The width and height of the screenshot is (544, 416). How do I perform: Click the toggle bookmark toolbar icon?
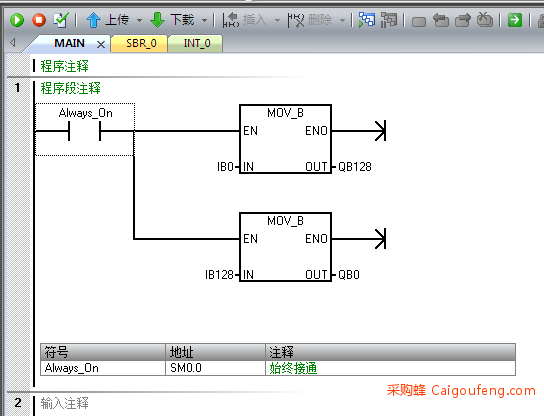tap(419, 22)
